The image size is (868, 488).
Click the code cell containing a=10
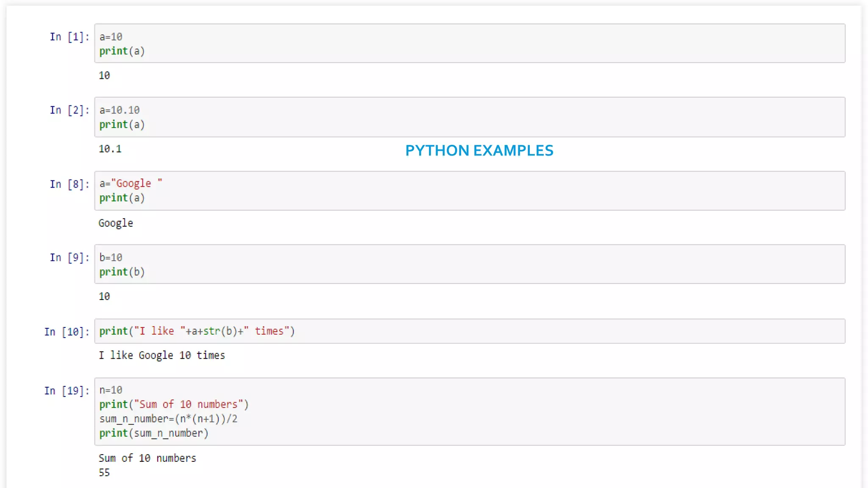tap(470, 43)
